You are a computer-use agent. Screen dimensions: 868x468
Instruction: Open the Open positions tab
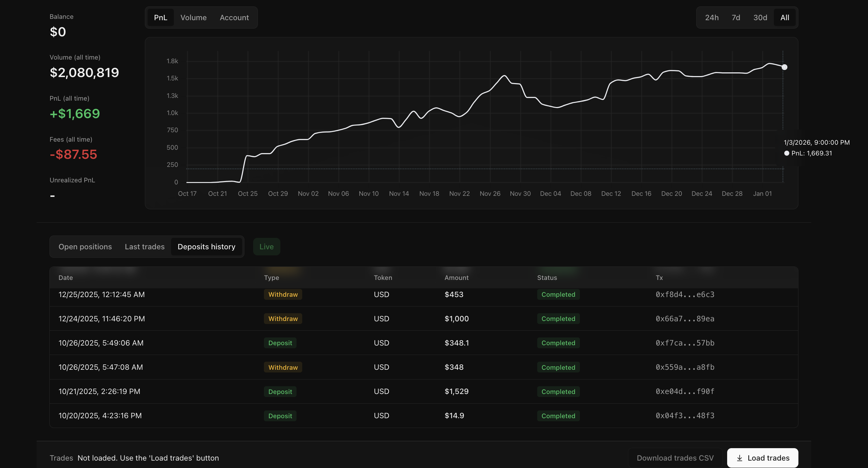point(85,247)
